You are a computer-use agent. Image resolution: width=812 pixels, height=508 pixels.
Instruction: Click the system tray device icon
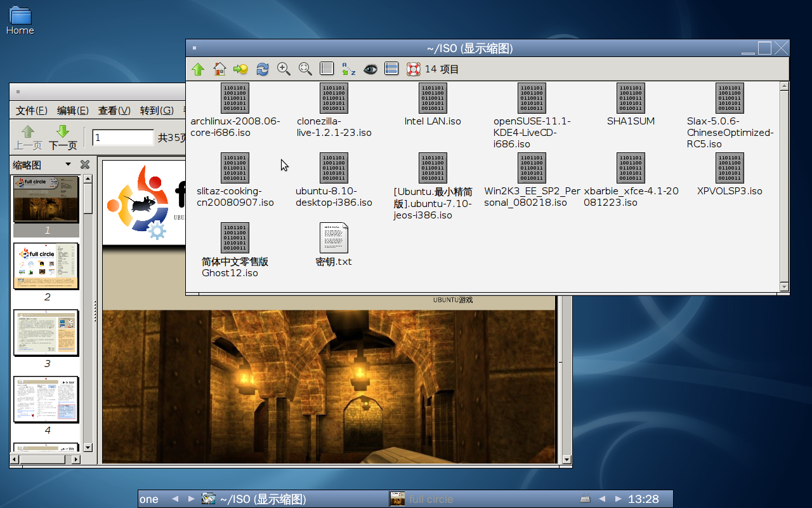(x=585, y=499)
